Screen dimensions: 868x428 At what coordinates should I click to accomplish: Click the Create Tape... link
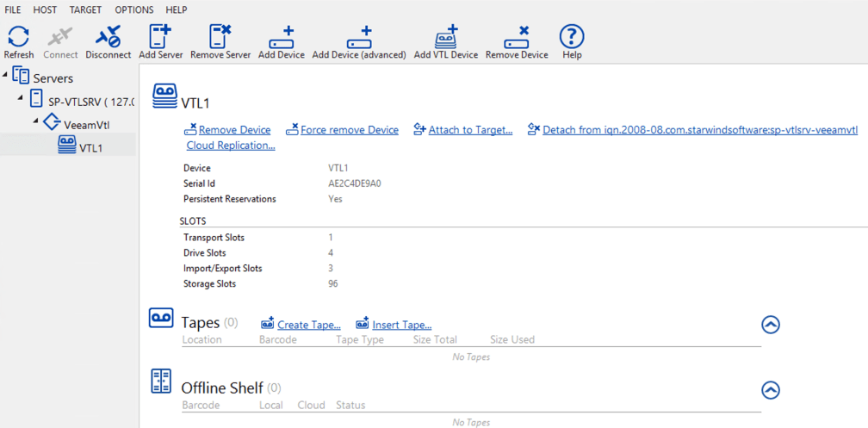point(309,325)
